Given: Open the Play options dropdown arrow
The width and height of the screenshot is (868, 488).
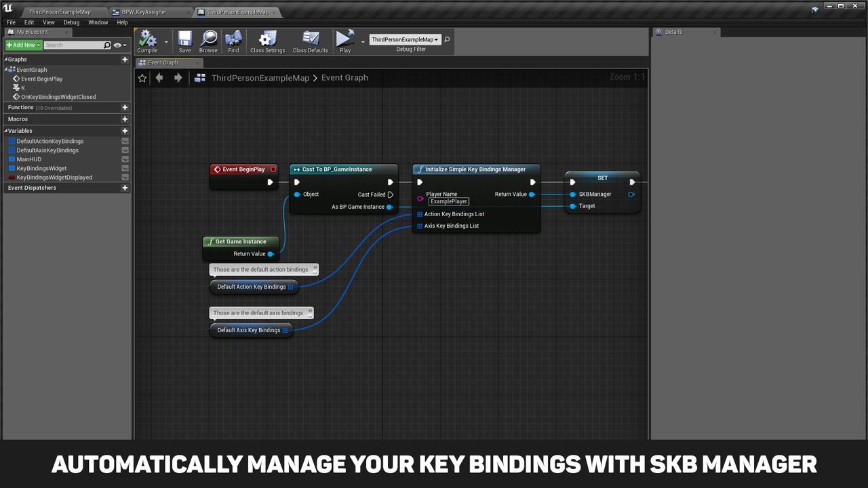Looking at the screenshot, I should pos(363,42).
